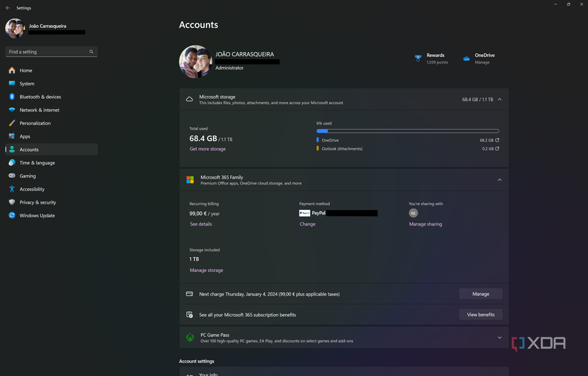The width and height of the screenshot is (588, 376).
Task: Click the 1 TB storage included value
Action: (x=195, y=259)
